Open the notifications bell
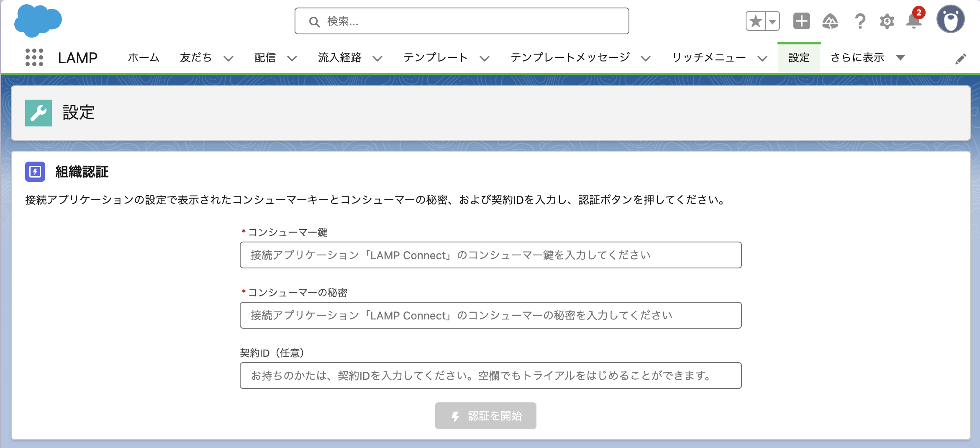The height and width of the screenshot is (448, 980). click(x=913, y=21)
